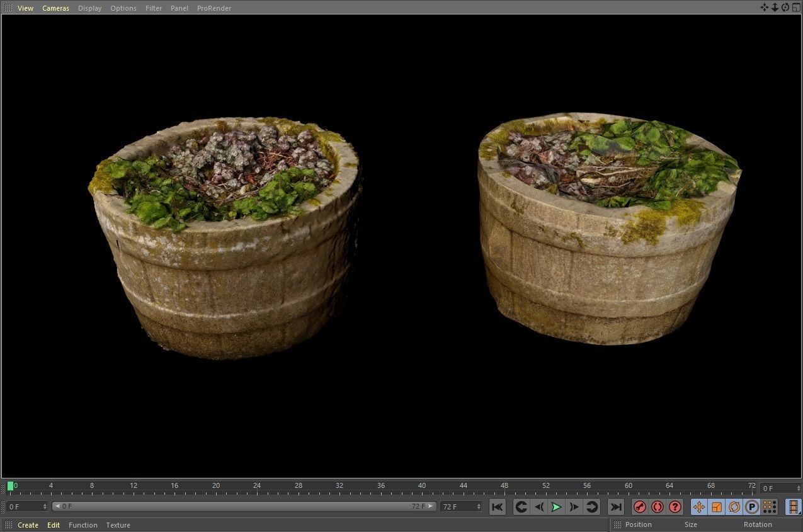Open the Create menu in material manager

pyautogui.click(x=28, y=525)
